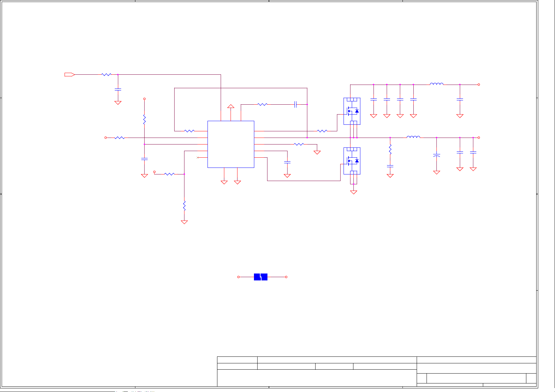Select the resistor next to the leftmost terminal
The height and width of the screenshot is (392, 555).
(120, 138)
